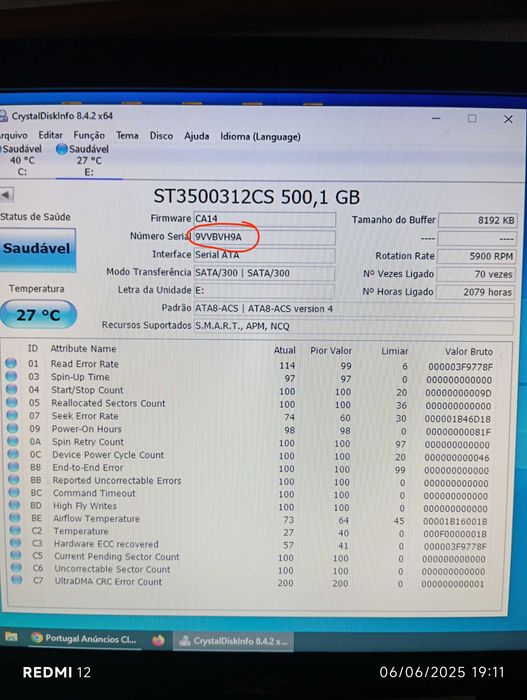Click the Limiar column header
The image size is (527, 700).
(394, 351)
